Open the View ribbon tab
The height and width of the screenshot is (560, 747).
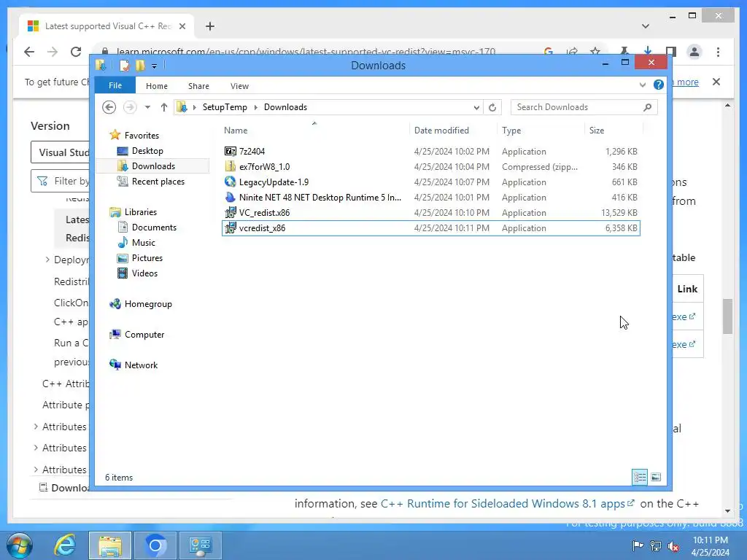[239, 86]
